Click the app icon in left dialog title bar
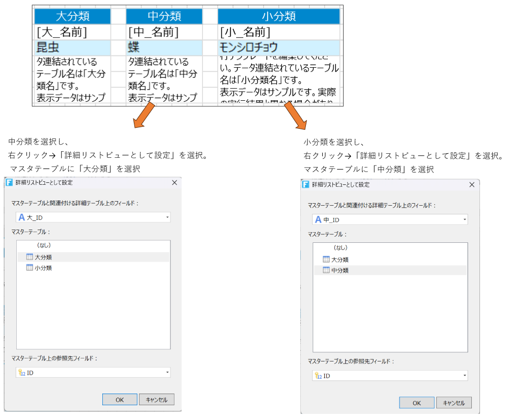 coord(9,182)
